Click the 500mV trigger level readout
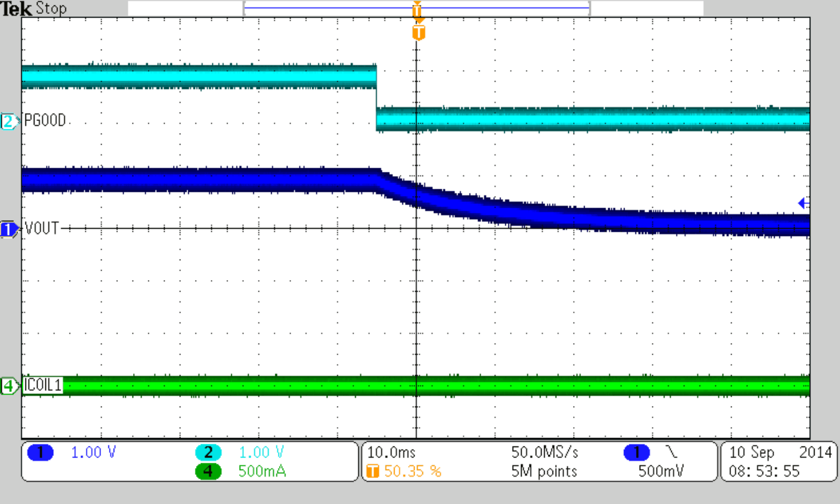This screenshot has height=504, width=840. [x=660, y=471]
